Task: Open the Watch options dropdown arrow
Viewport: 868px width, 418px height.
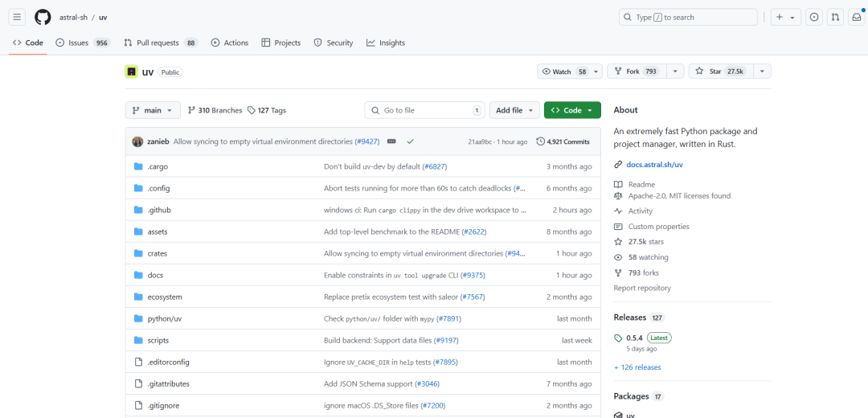Action: tap(596, 72)
